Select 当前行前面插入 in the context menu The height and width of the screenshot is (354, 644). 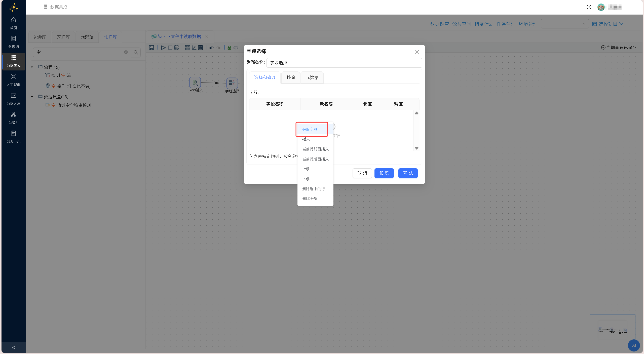[315, 149]
